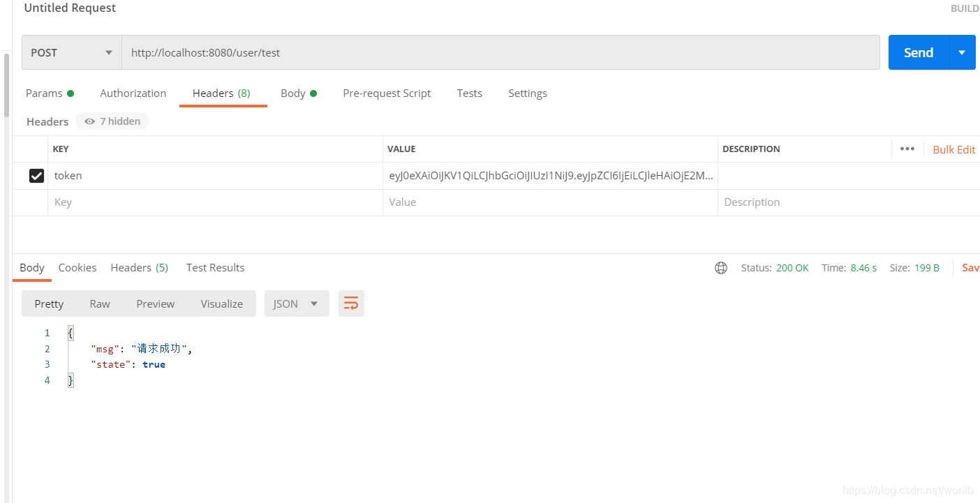Click the "state": true line
This screenshot has height=503, width=980.
pyautogui.click(x=128, y=364)
